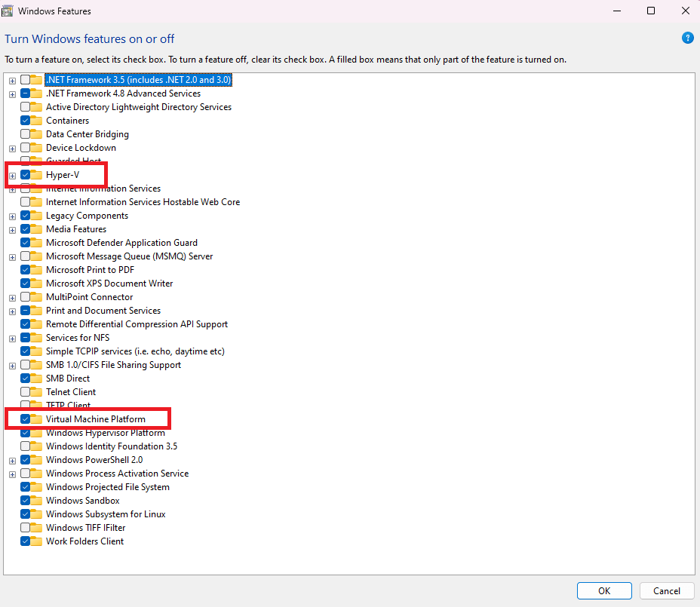This screenshot has height=607, width=700.
Task: Close the Windows Features dialog
Action: pyautogui.click(x=685, y=11)
